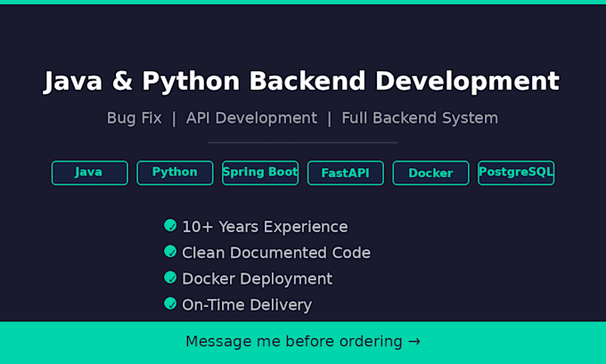Click checkmark icon beside 10+ Years Experience
606x364 pixels.
pos(170,225)
